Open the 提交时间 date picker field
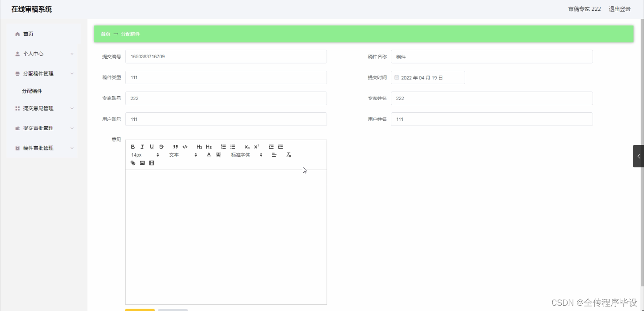644x311 pixels. pyautogui.click(x=427, y=77)
